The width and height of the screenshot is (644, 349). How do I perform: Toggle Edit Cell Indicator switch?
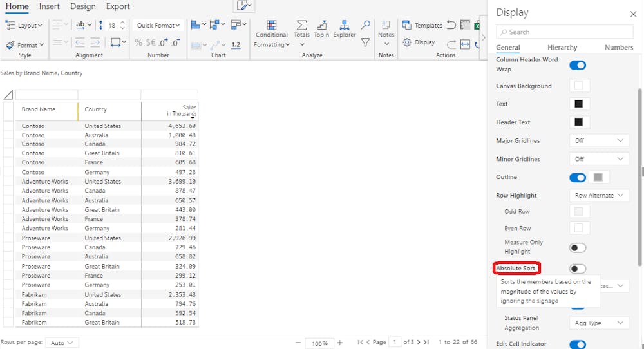[x=578, y=344]
